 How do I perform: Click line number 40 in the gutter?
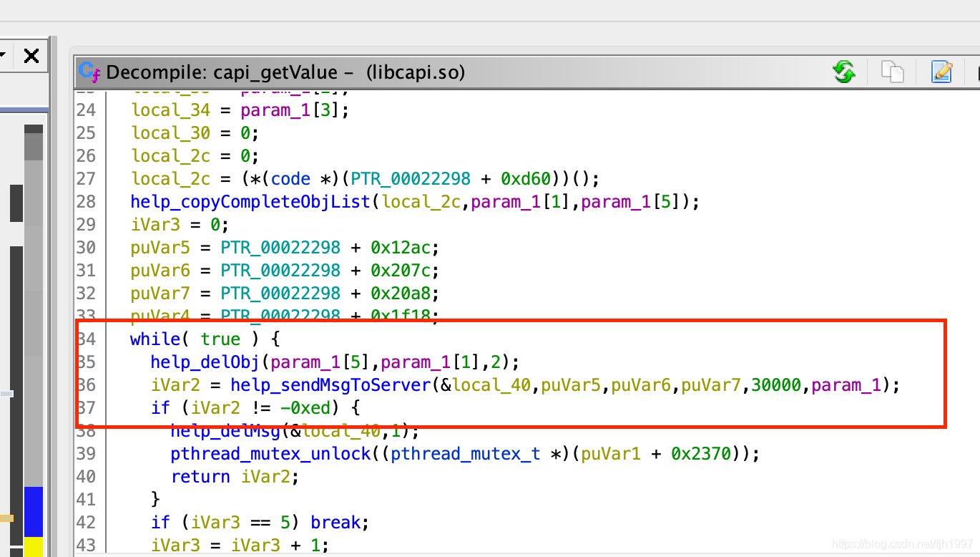[86, 477]
